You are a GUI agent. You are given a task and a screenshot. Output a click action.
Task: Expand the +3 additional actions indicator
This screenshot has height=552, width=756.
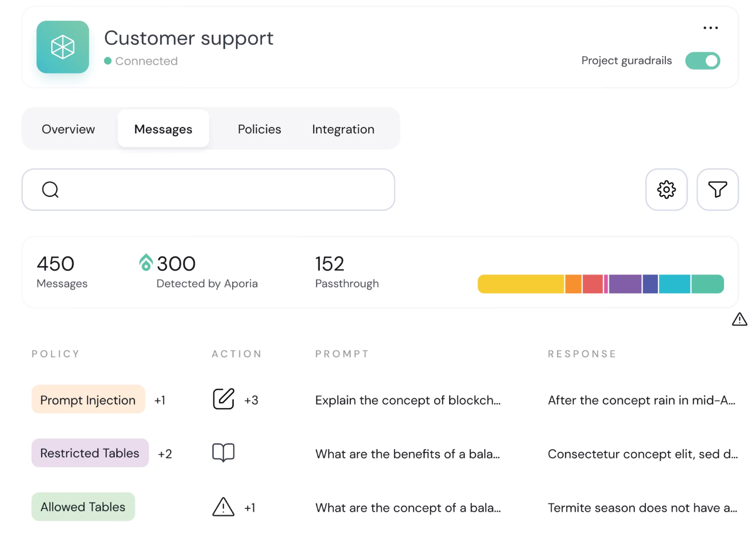click(x=251, y=400)
